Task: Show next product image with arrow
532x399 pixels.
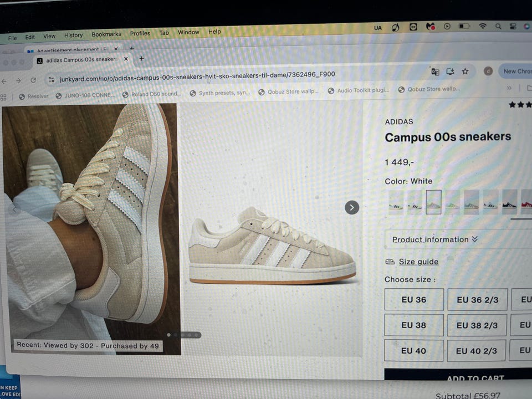Action: [352, 207]
